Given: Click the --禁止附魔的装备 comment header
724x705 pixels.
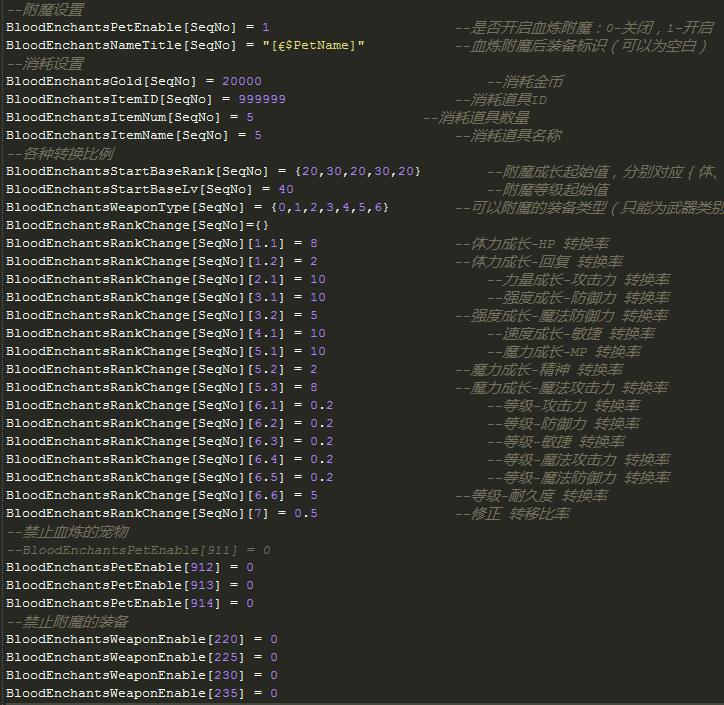Looking at the screenshot, I should pos(67,621).
